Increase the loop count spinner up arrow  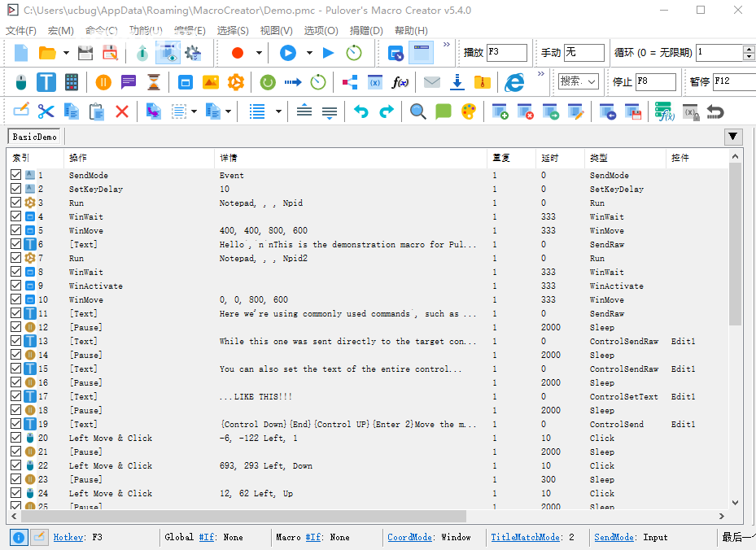(749, 49)
